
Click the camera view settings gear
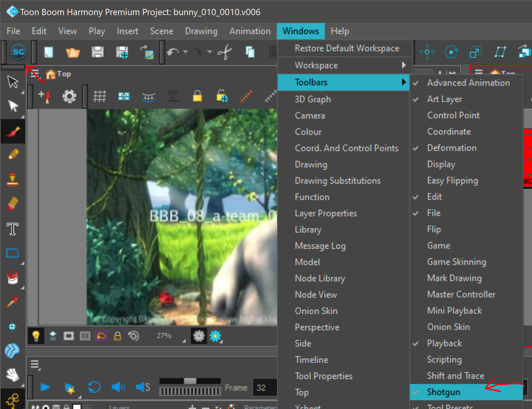coord(69,96)
